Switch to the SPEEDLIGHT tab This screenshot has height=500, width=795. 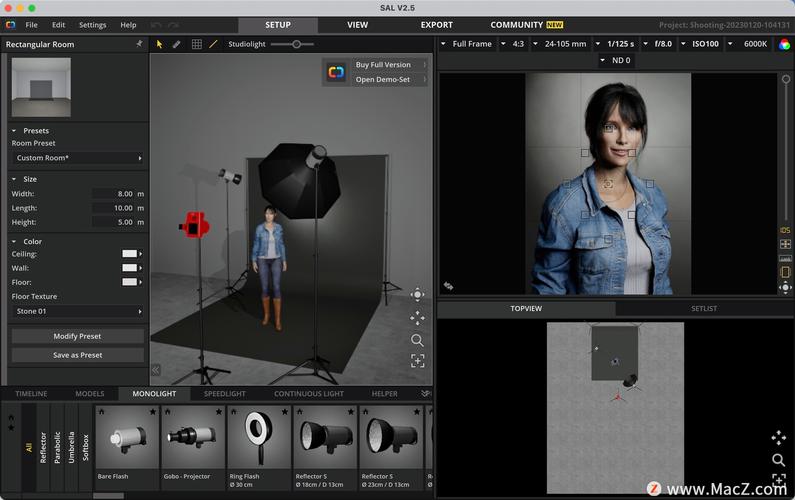(224, 394)
